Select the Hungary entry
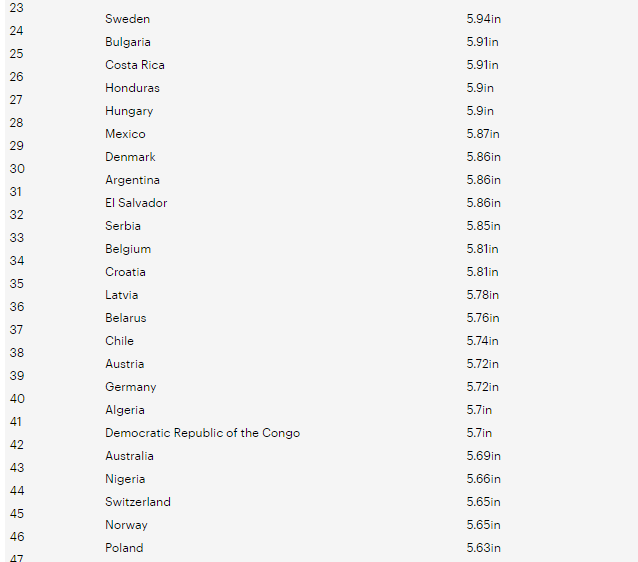This screenshot has height=562, width=638. [129, 111]
